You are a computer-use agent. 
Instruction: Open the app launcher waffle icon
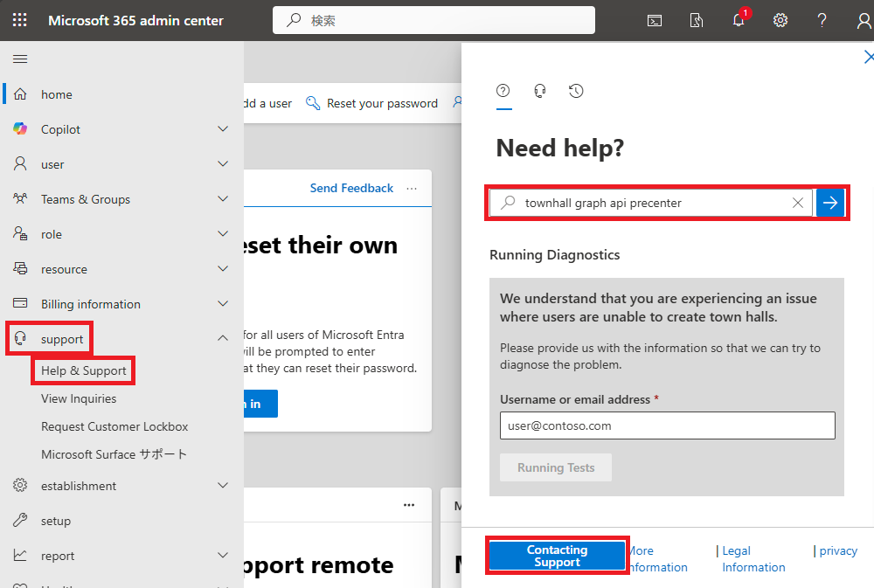tap(19, 20)
